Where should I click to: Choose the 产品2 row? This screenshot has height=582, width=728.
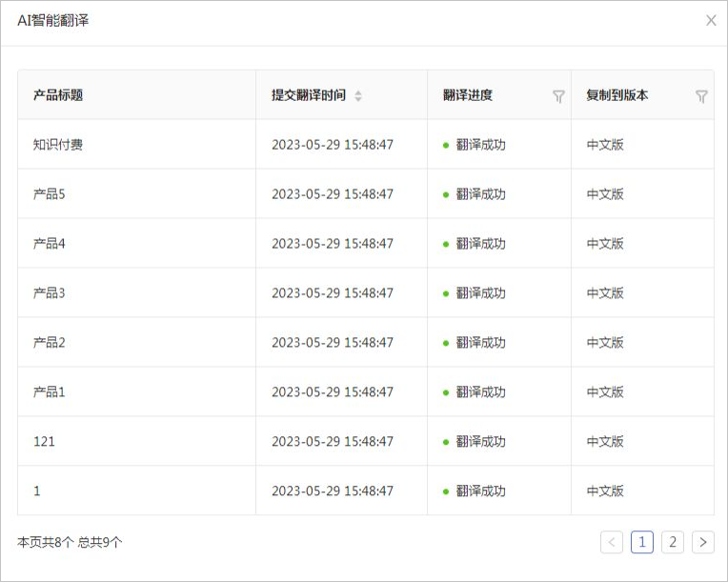tap(50, 343)
